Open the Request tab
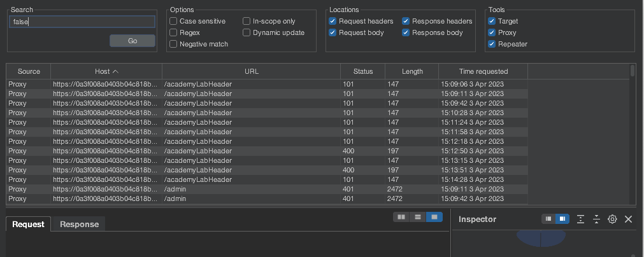This screenshot has height=257, width=644. (28, 224)
